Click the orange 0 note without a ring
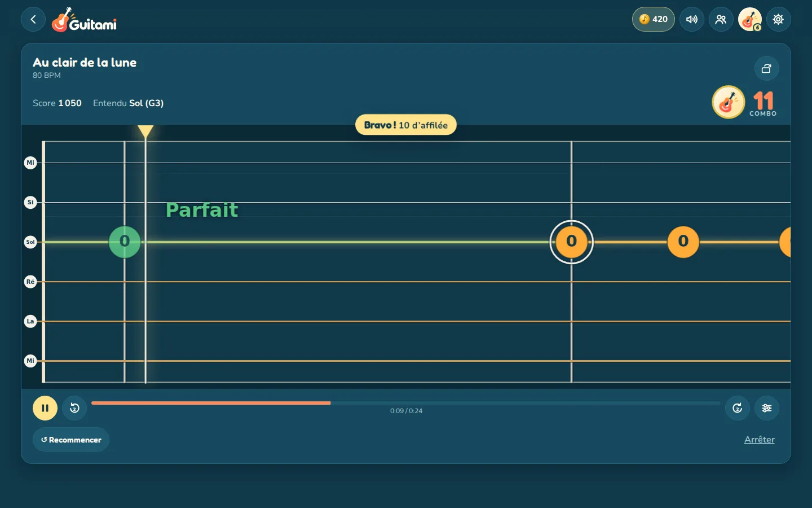The image size is (812, 508). click(x=683, y=242)
